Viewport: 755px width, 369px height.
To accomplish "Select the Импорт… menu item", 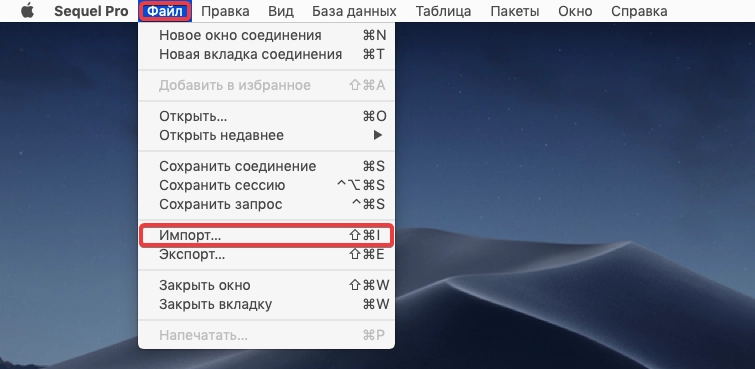I will point(266,235).
